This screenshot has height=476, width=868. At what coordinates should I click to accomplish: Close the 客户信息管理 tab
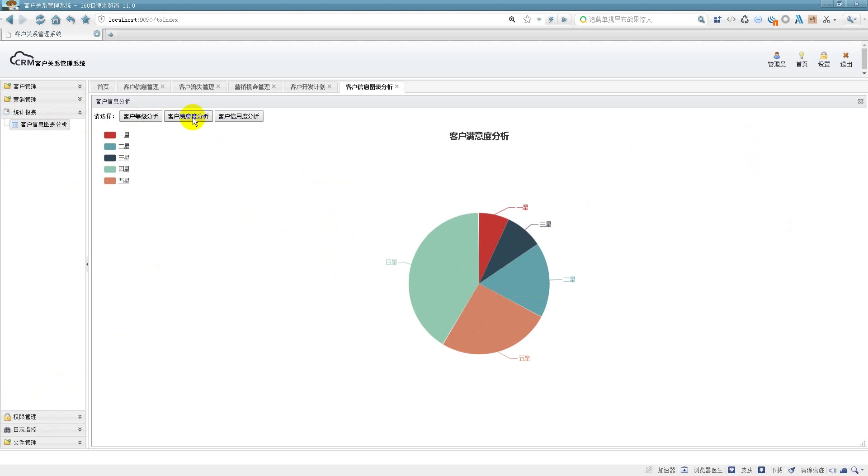coord(163,86)
